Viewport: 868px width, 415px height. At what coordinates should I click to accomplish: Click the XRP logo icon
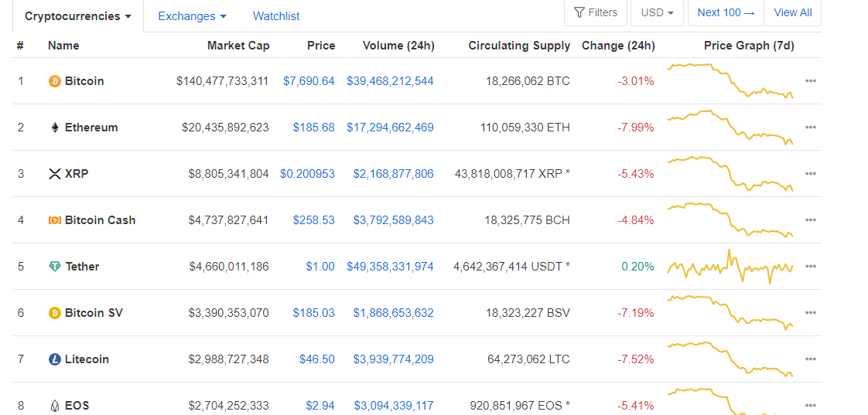click(x=55, y=174)
